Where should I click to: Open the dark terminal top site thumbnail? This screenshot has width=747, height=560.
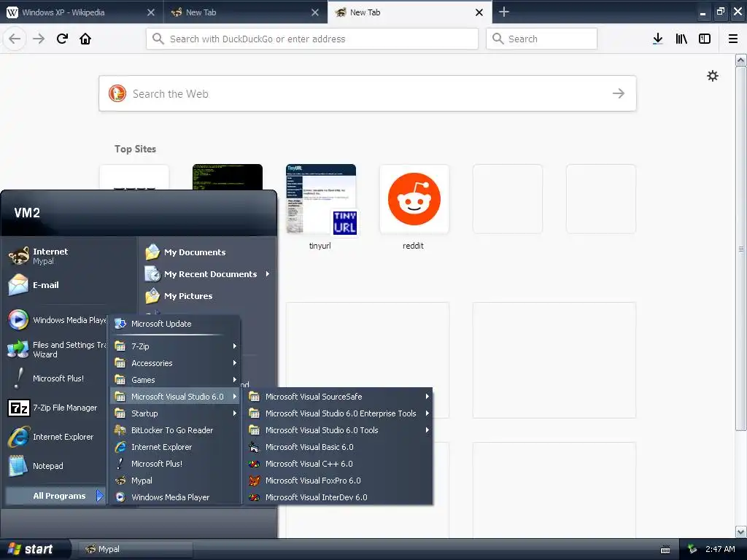pos(228,177)
